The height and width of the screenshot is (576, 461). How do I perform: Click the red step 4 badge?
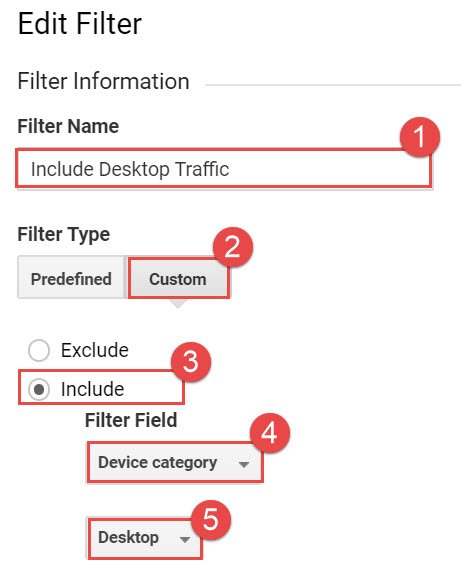click(x=270, y=433)
